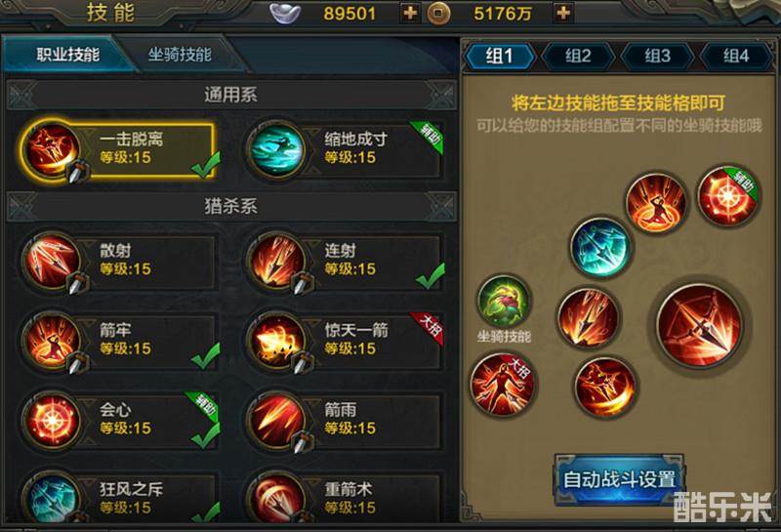Toggle the green checkmark on 会心

(206, 435)
